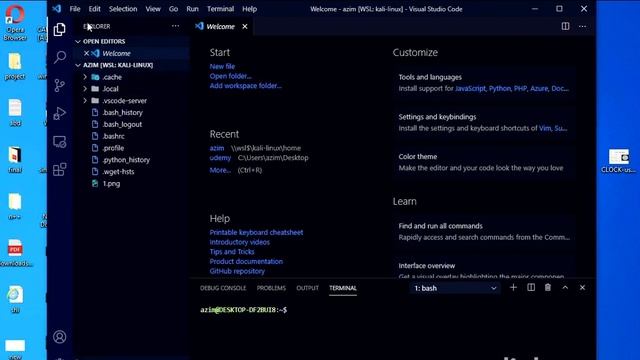
Task: Open the Go menu
Action: click(x=173, y=9)
